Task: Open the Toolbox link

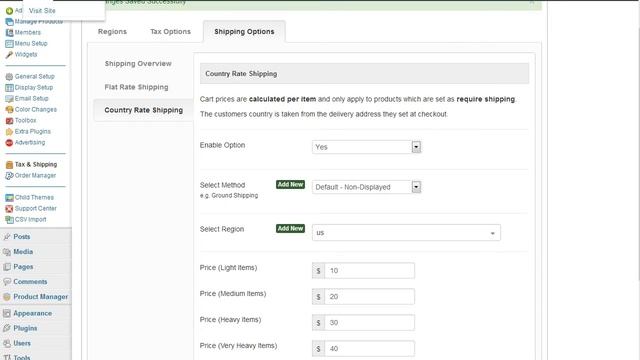Action: point(25,121)
